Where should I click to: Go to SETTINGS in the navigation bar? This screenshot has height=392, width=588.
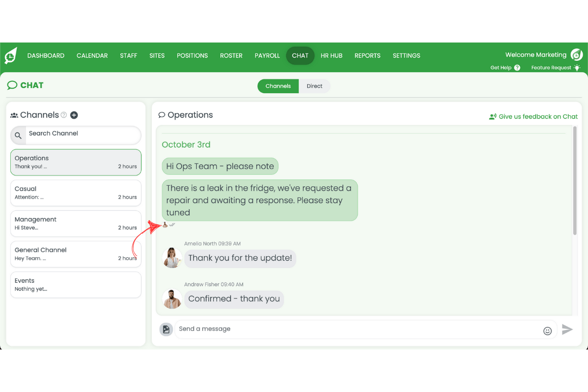(x=406, y=55)
